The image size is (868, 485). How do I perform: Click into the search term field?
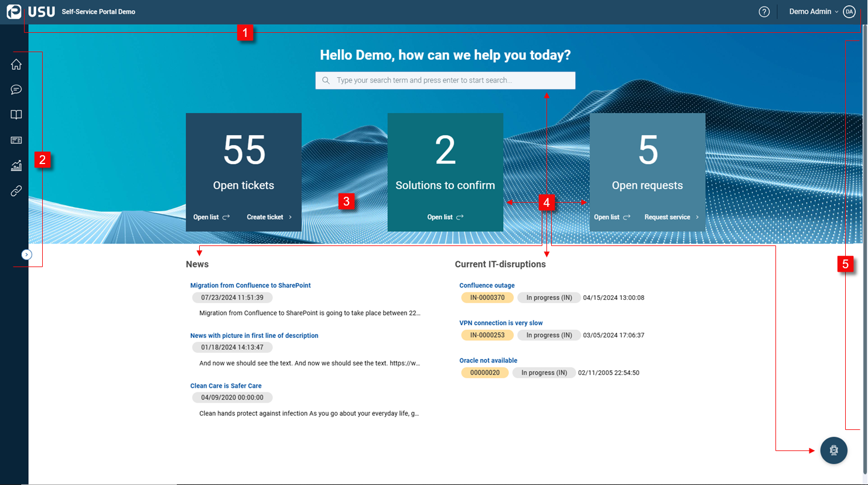click(445, 80)
